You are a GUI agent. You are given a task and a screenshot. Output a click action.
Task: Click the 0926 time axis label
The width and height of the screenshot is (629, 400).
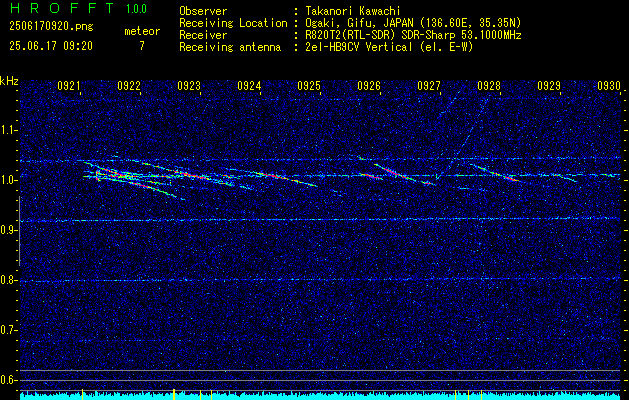pos(369,86)
